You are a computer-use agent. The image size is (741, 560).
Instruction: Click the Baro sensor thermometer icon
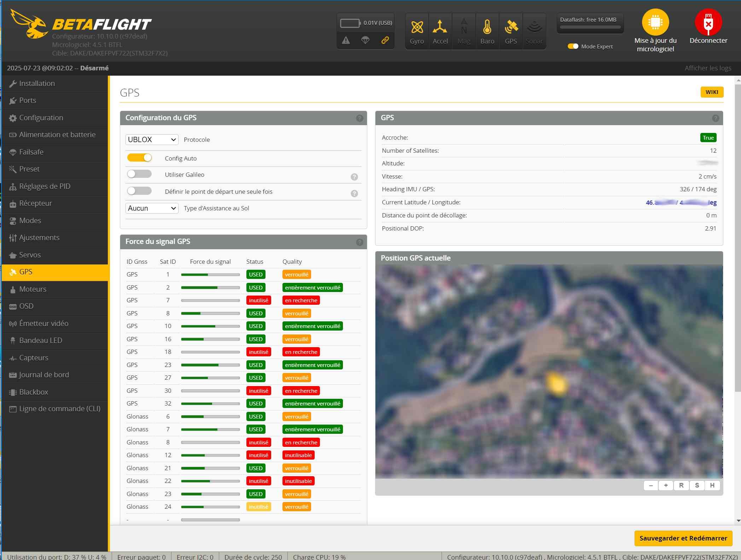[487, 27]
